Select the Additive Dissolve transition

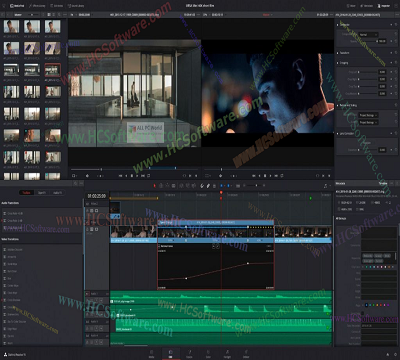point(15,249)
